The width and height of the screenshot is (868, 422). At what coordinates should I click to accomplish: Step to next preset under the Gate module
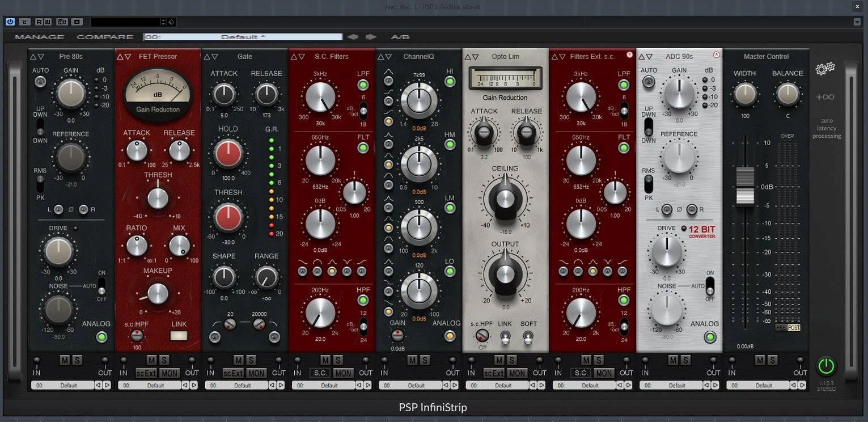click(x=280, y=385)
